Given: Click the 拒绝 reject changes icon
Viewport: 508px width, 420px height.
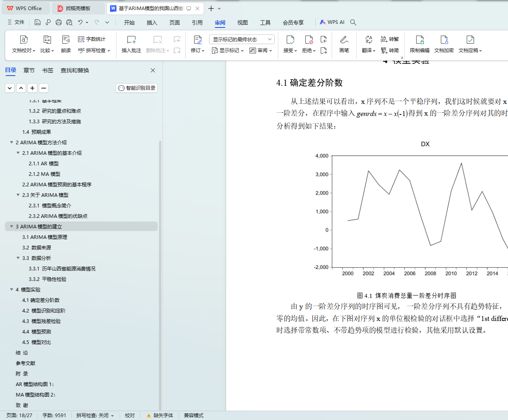Looking at the screenshot, I should (x=309, y=40).
